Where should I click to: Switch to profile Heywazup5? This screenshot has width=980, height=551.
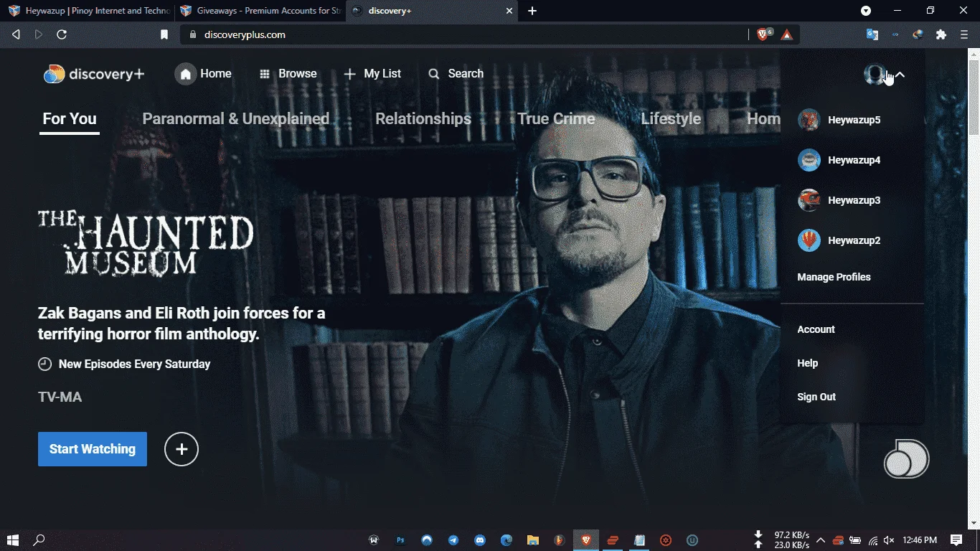click(x=839, y=120)
